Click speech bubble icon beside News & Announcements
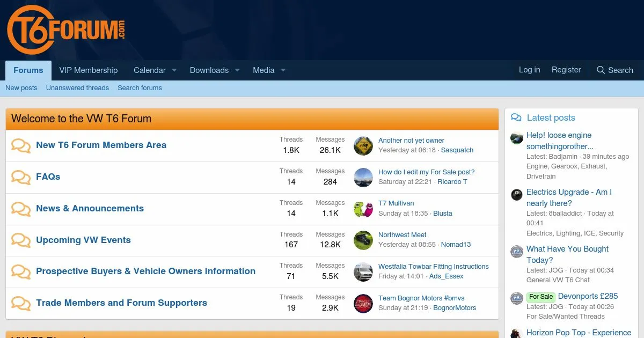 click(21, 209)
